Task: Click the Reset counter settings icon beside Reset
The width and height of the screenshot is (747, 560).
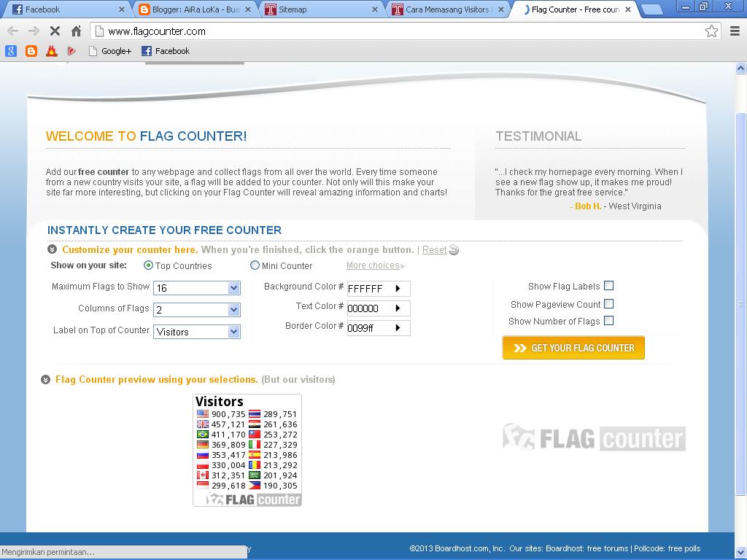Action: click(x=454, y=250)
